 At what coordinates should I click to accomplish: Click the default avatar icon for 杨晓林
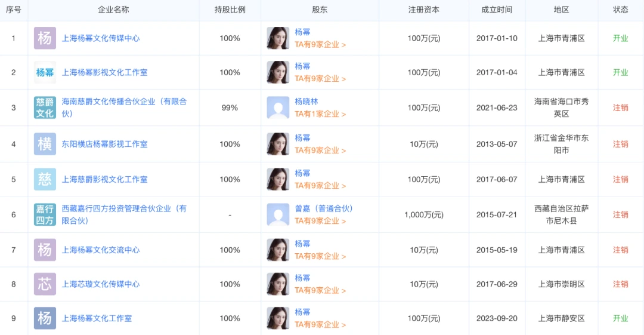coord(278,107)
